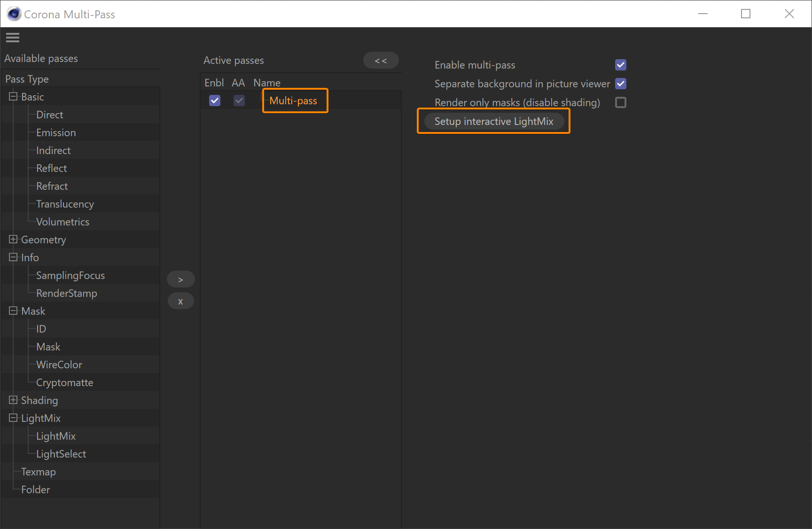Select the WireColor pass
This screenshot has width=812, height=529.
click(x=59, y=365)
